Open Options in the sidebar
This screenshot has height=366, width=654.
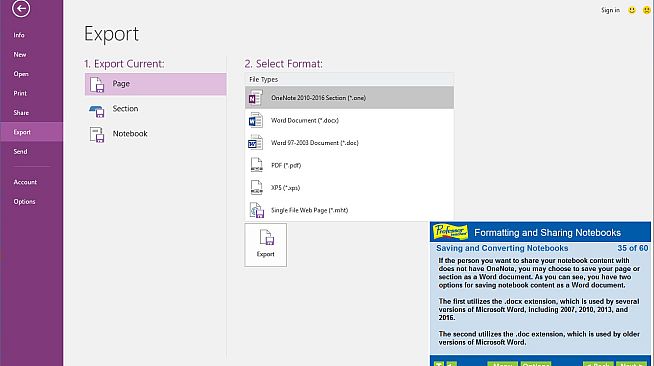click(24, 202)
